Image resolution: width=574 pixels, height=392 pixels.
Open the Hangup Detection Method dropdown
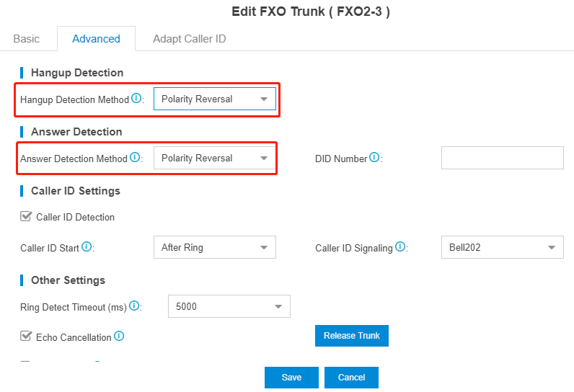click(214, 99)
